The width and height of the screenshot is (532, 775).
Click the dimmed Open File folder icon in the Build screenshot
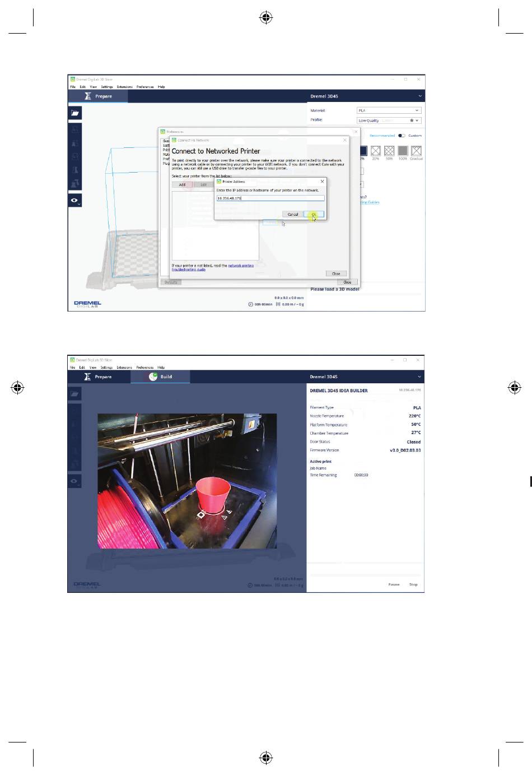[x=75, y=393]
